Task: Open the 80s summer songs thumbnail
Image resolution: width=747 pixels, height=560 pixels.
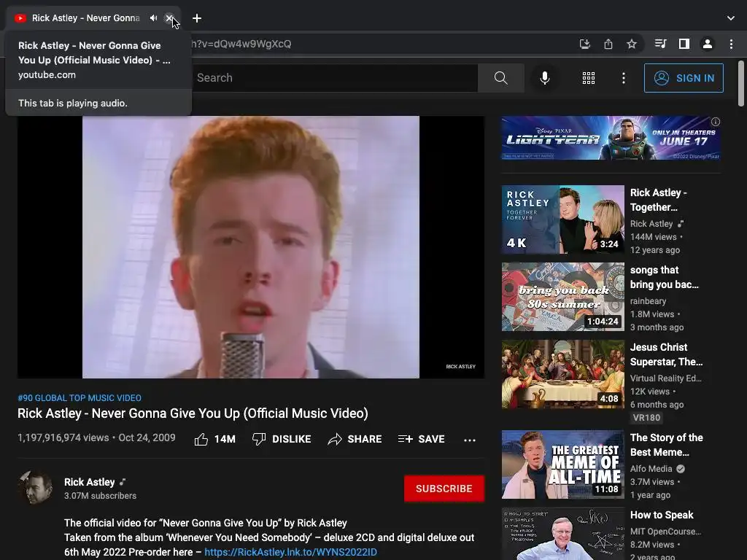Action: pyautogui.click(x=562, y=297)
